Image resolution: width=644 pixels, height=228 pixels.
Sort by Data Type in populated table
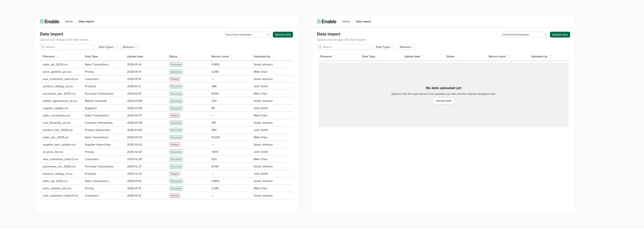(x=101, y=57)
